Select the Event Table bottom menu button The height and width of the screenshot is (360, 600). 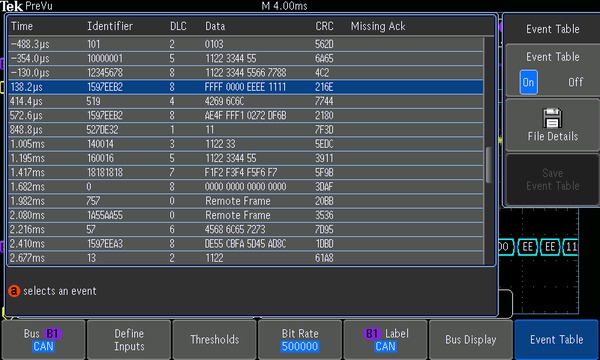(x=557, y=340)
